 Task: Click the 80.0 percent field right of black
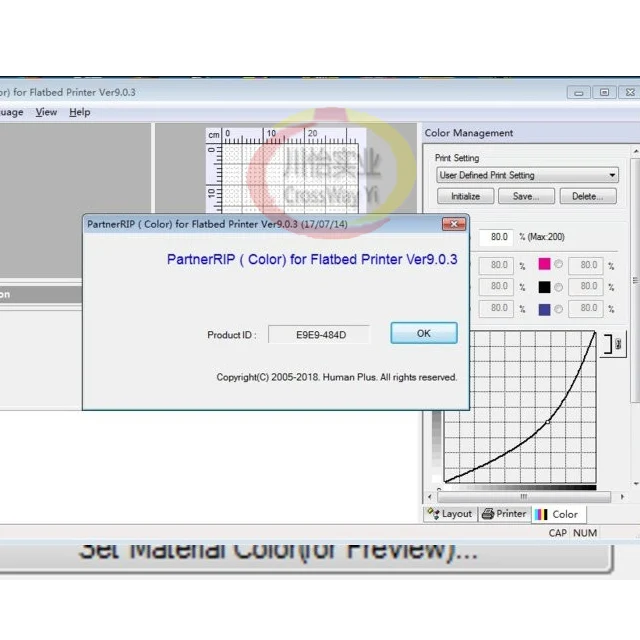pyautogui.click(x=585, y=287)
